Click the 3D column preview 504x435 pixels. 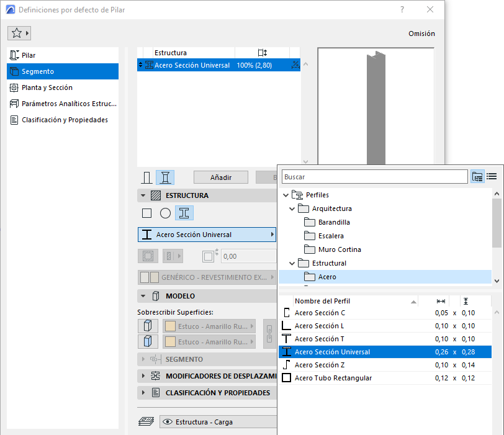click(376, 106)
